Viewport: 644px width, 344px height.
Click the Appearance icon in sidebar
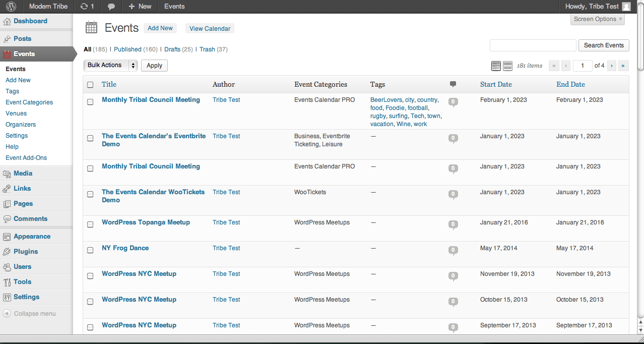[7, 237]
